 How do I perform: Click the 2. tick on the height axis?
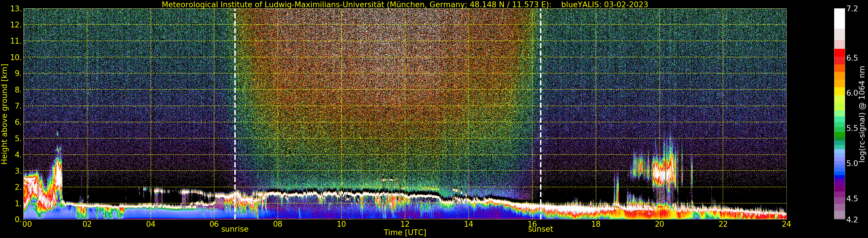coord(18,187)
